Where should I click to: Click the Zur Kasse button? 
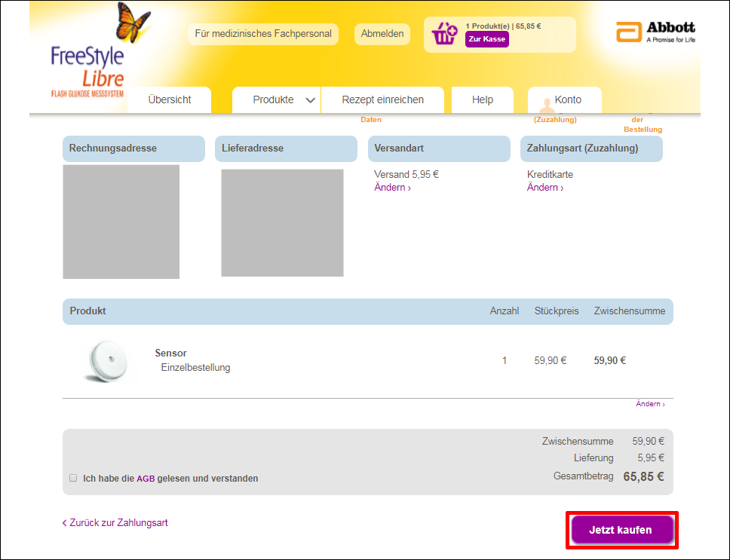tap(487, 39)
